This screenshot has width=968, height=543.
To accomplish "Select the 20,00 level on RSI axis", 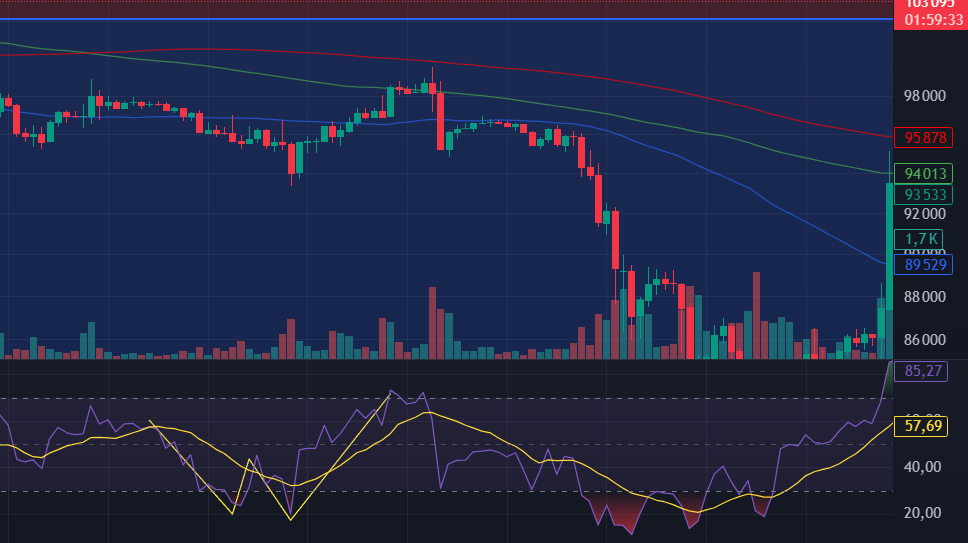I will pyautogui.click(x=924, y=513).
